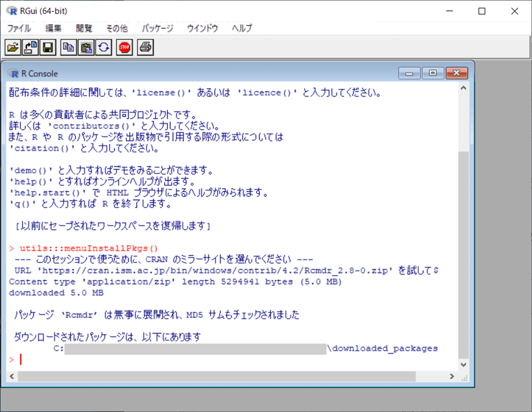The width and height of the screenshot is (532, 412).
Task: Click the Paste toolbar icon
Action: (86, 47)
